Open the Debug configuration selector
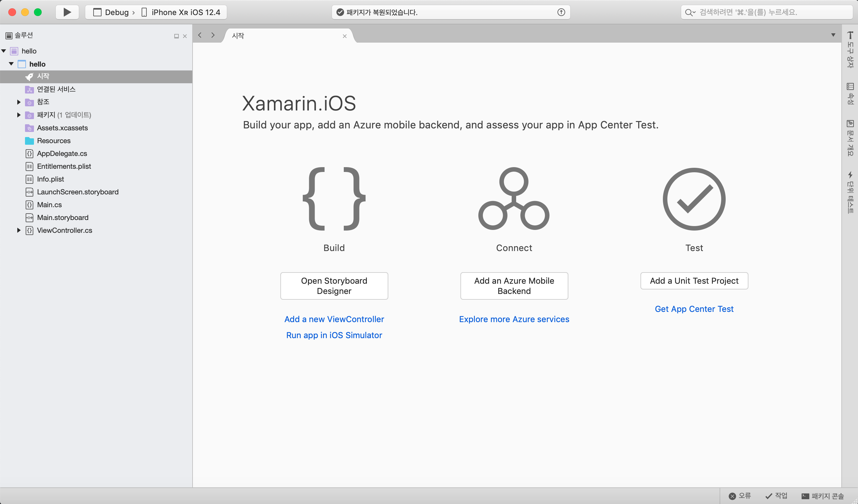 tap(112, 12)
